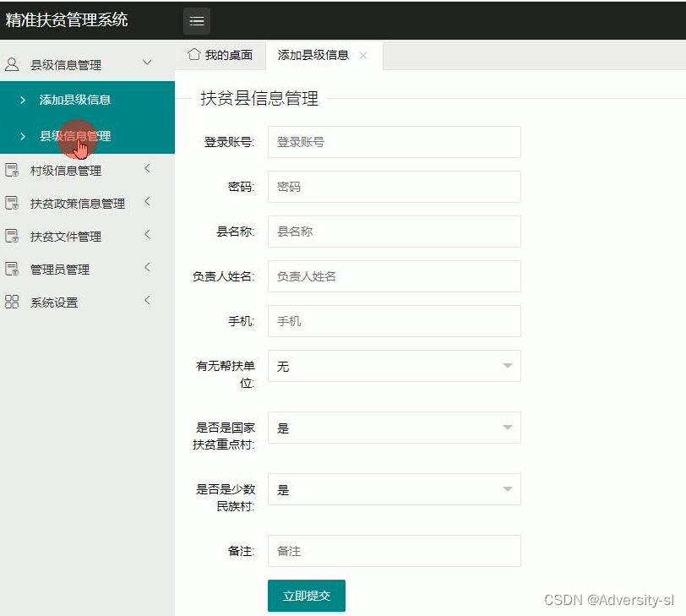
Task: Close the 添加县级信息 tab
Action: [363, 54]
